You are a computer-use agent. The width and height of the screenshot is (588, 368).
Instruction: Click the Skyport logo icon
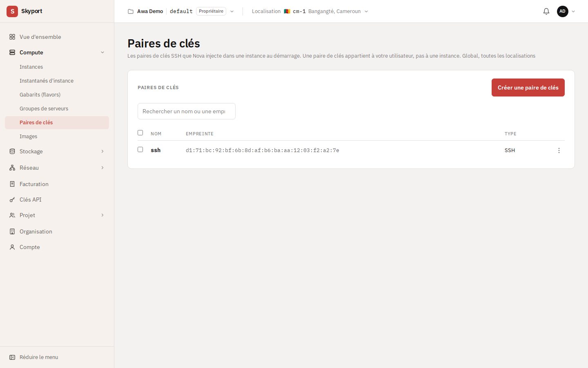(12, 11)
